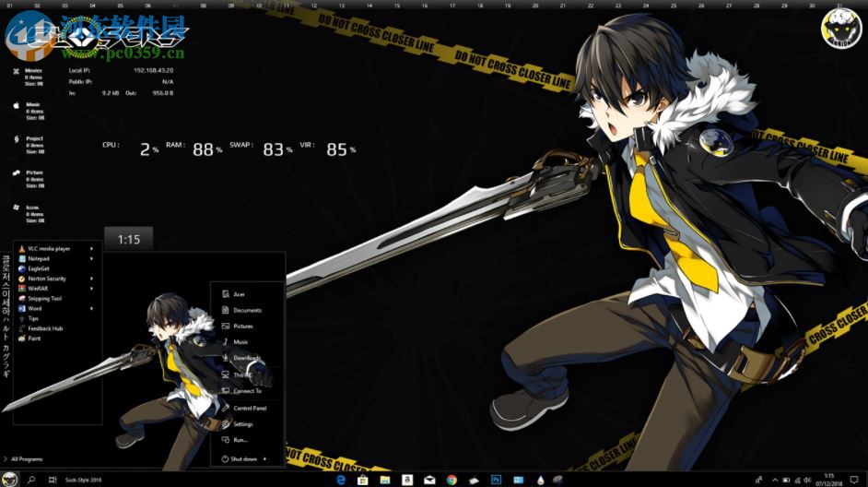Open Task View on taskbar
Viewport: 868px width, 487px height.
(x=53, y=480)
